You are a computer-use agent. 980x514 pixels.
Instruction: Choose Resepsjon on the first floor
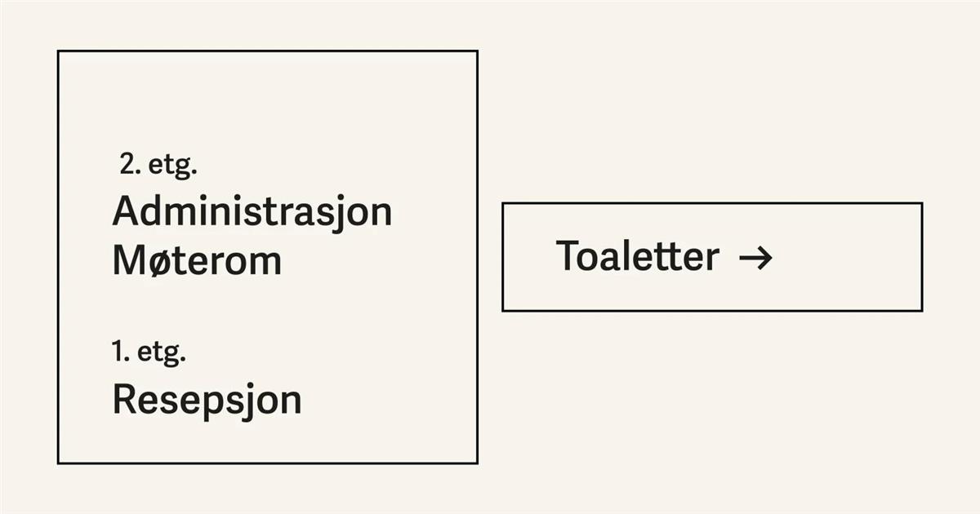click(207, 400)
